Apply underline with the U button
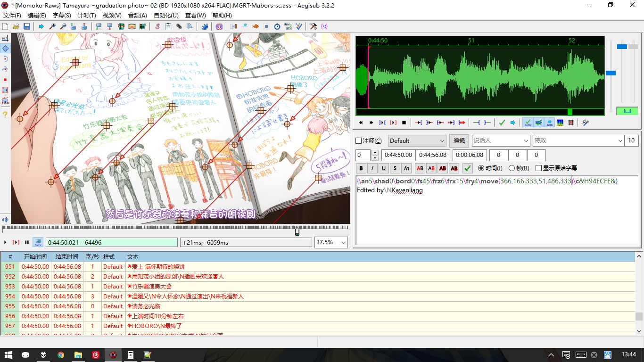Image resolution: width=644 pixels, height=362 pixels. click(384, 168)
